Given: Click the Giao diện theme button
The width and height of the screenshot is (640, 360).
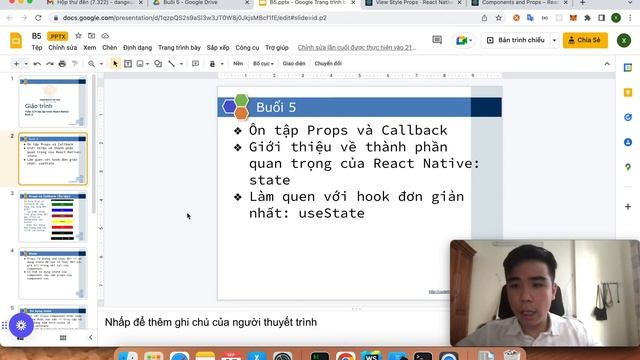Looking at the screenshot, I should point(294,64).
